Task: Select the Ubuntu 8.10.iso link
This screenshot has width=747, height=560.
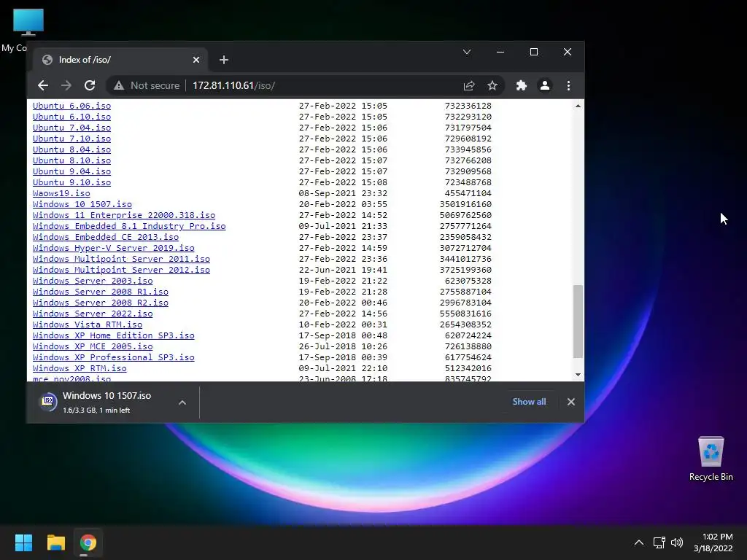Action: [x=71, y=160]
